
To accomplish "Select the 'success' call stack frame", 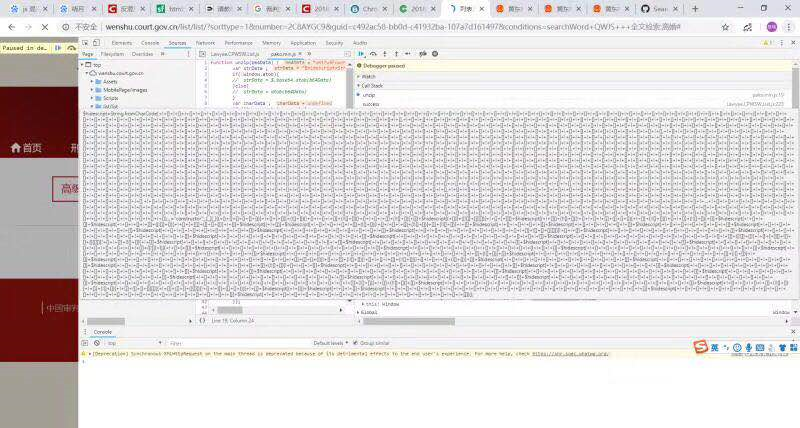I will [571, 104].
